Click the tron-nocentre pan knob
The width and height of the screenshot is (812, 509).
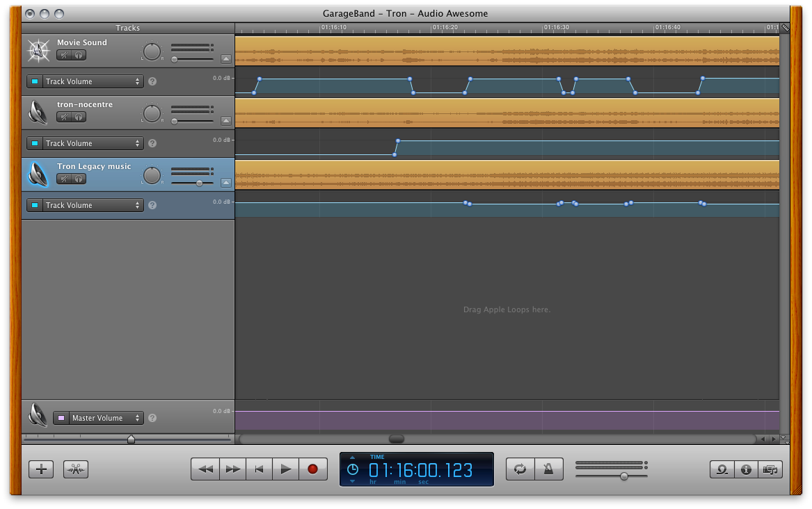pyautogui.click(x=152, y=113)
